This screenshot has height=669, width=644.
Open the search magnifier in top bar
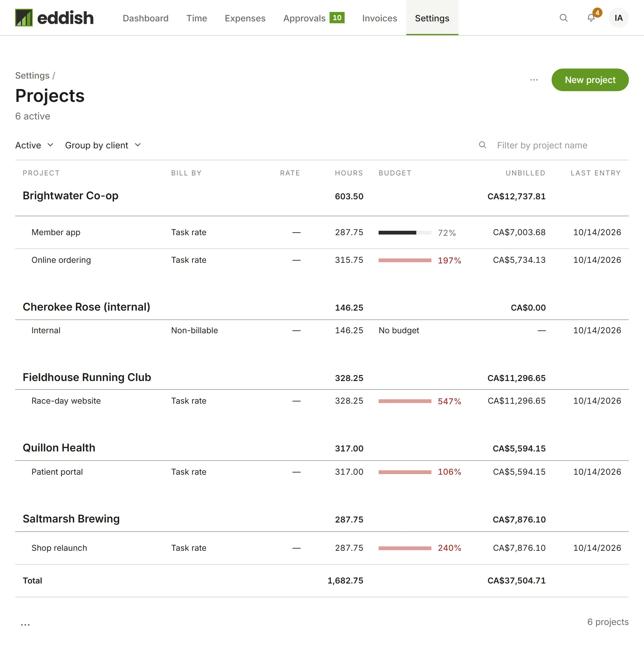563,18
